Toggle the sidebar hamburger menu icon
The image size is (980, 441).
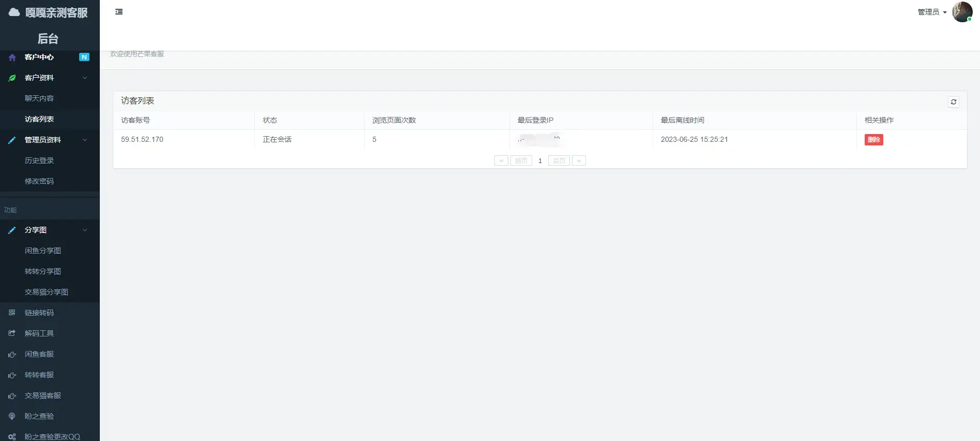click(x=119, y=12)
